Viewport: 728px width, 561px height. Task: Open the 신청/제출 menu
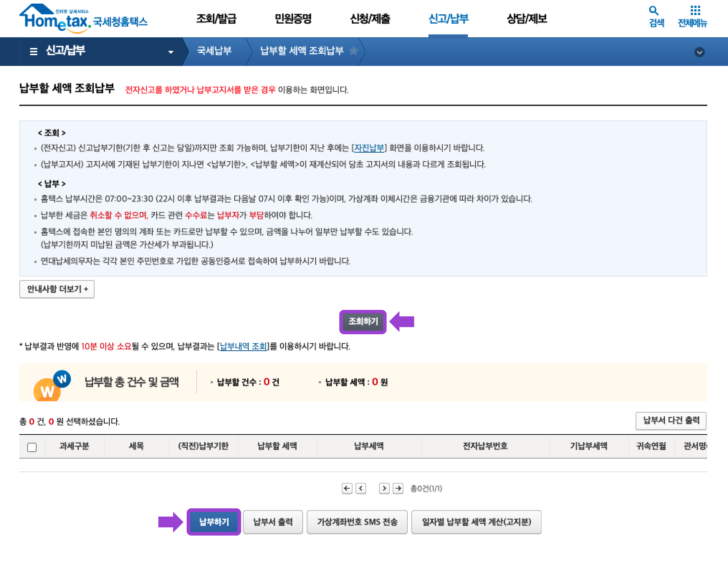[370, 19]
